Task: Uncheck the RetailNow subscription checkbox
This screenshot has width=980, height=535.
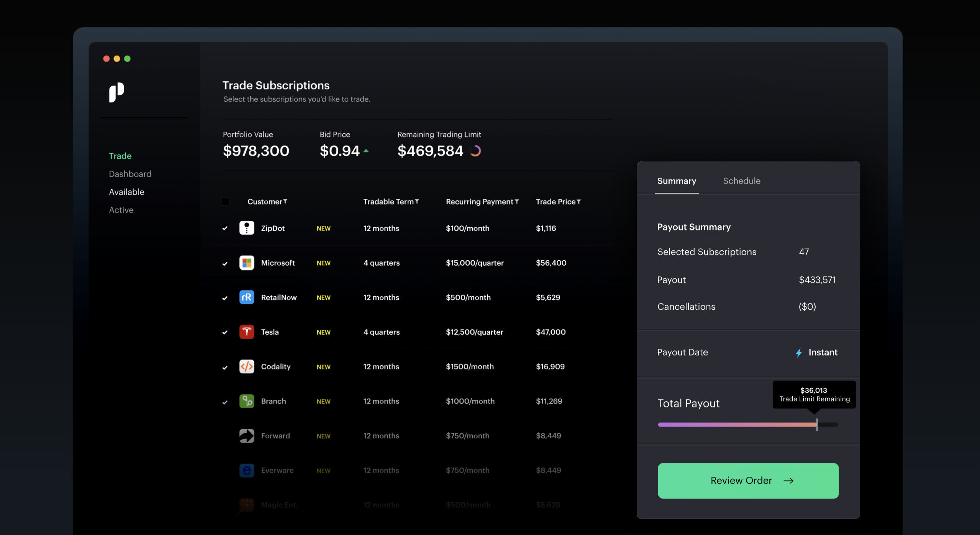Action: click(x=225, y=298)
